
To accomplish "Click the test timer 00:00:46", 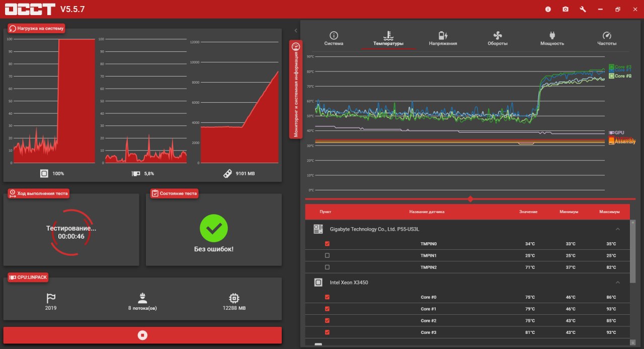I will [x=71, y=236].
